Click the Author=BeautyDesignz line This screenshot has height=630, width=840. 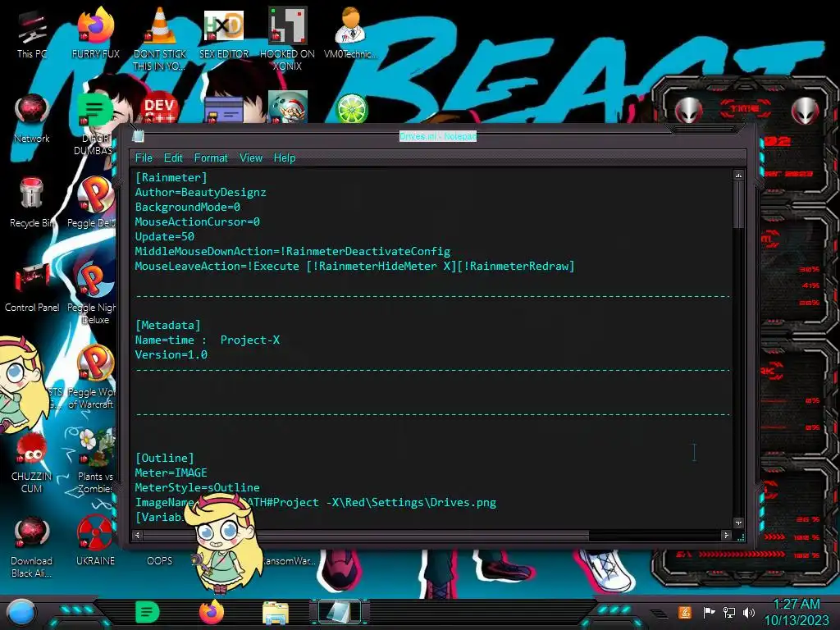tap(200, 192)
